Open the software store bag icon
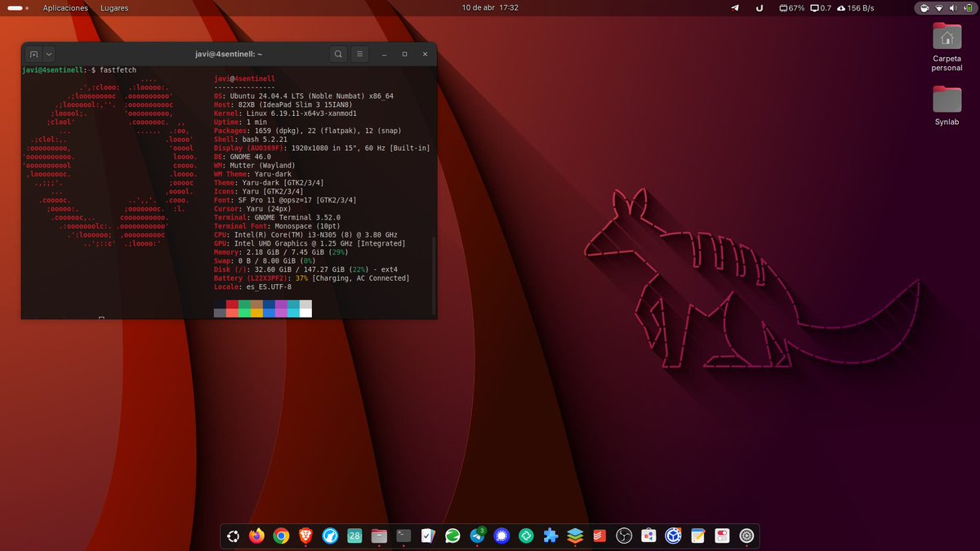This screenshot has width=980, height=551. [x=648, y=536]
